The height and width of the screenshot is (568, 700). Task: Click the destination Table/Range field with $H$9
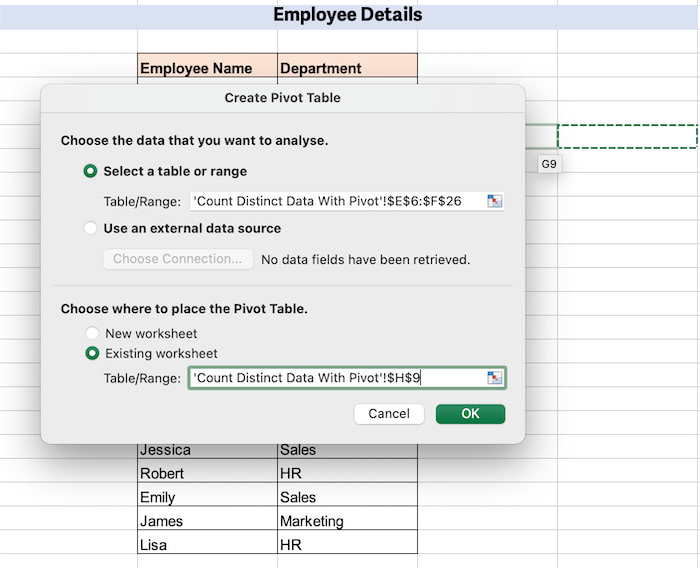tap(347, 378)
